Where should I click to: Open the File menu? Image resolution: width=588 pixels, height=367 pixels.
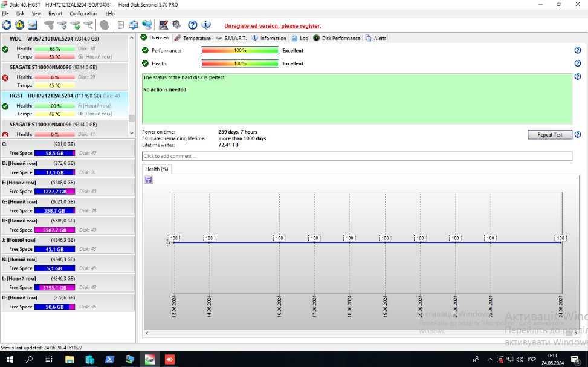5,13
